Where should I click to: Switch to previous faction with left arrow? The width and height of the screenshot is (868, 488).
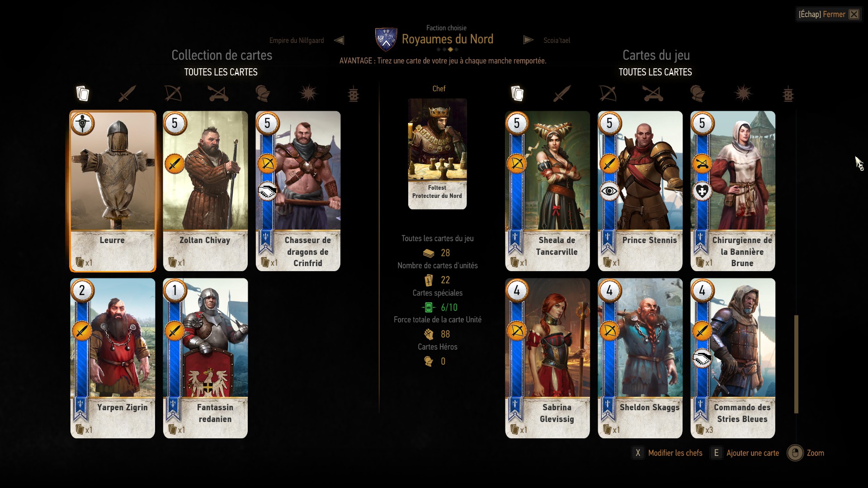[339, 40]
